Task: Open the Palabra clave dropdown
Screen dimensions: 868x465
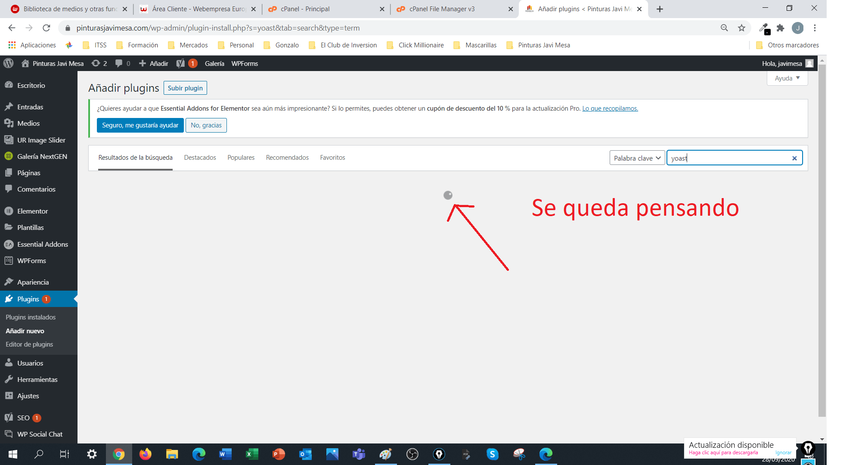Action: point(637,158)
